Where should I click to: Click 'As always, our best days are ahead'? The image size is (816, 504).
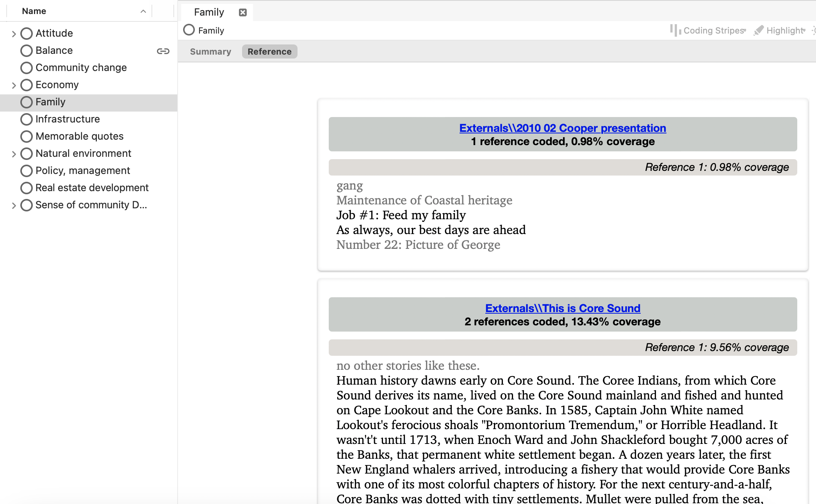point(431,230)
